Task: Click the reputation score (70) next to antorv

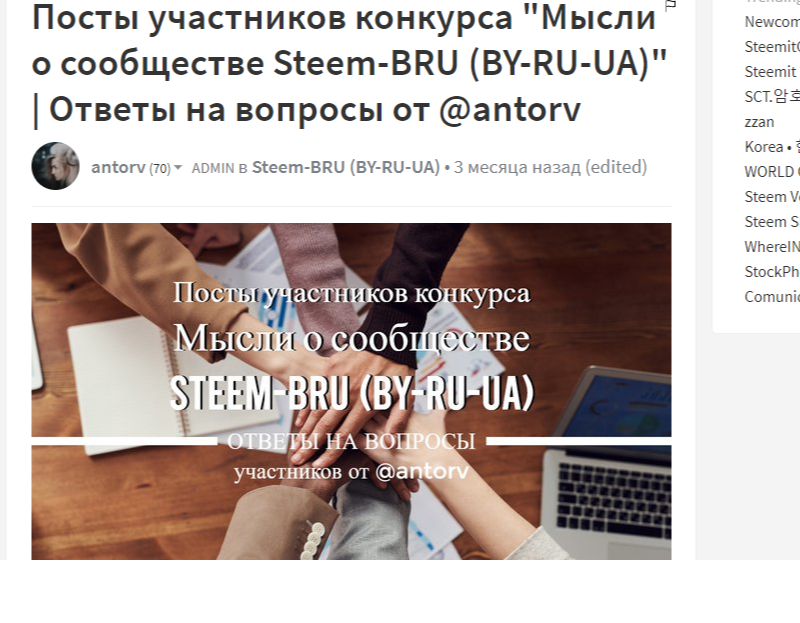Action: click(160, 168)
